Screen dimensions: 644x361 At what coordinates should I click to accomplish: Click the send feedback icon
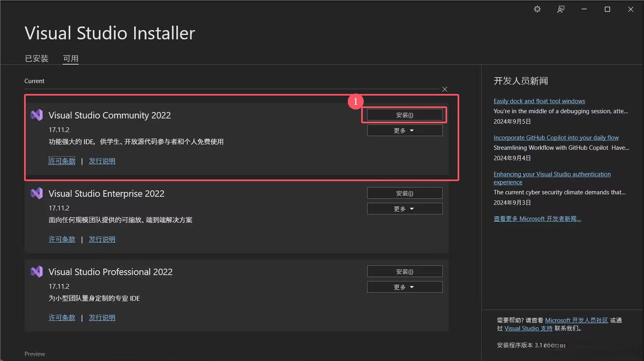[x=561, y=9]
